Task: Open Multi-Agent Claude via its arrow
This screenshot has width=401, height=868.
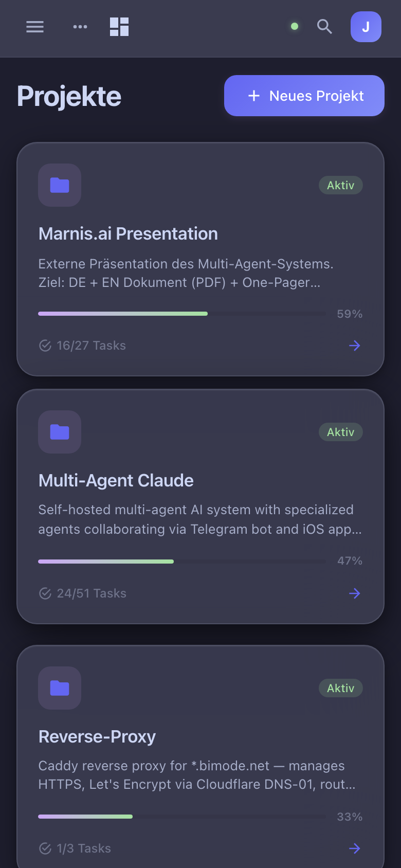Action: pyautogui.click(x=354, y=593)
